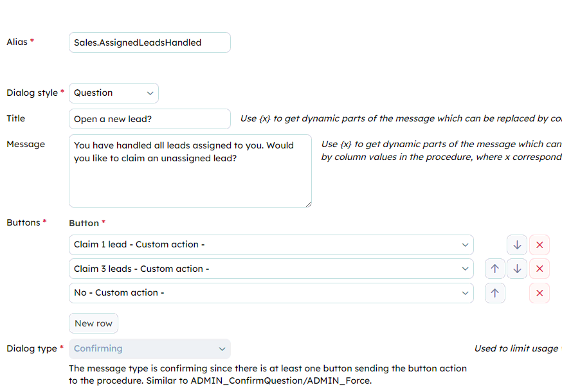Open the No - Custom action dropdown
The width and height of the screenshot is (562, 392).
click(x=271, y=293)
